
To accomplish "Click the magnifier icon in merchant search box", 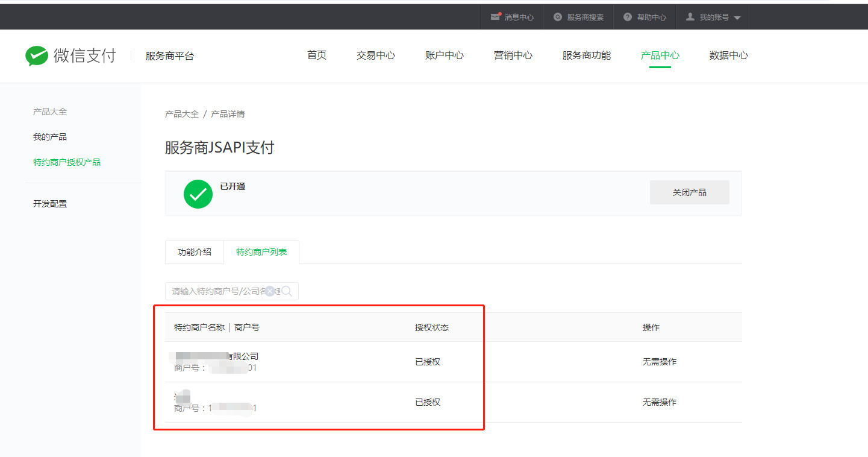I will point(287,291).
